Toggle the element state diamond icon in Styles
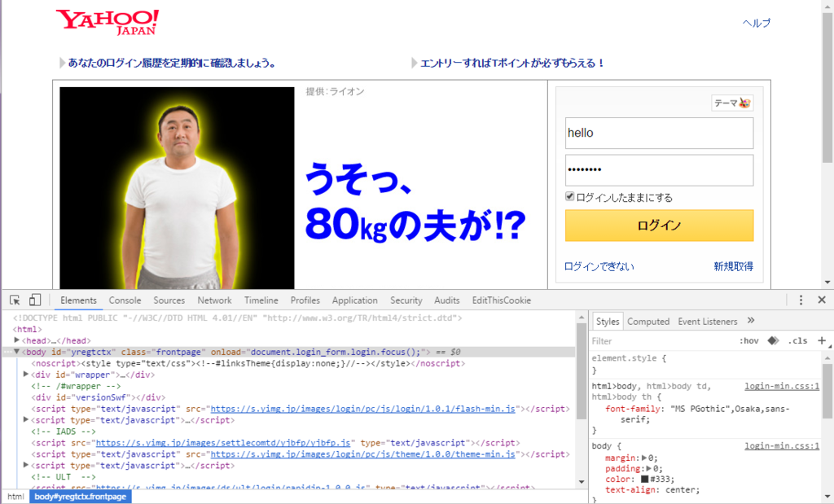834x504 pixels. [773, 341]
